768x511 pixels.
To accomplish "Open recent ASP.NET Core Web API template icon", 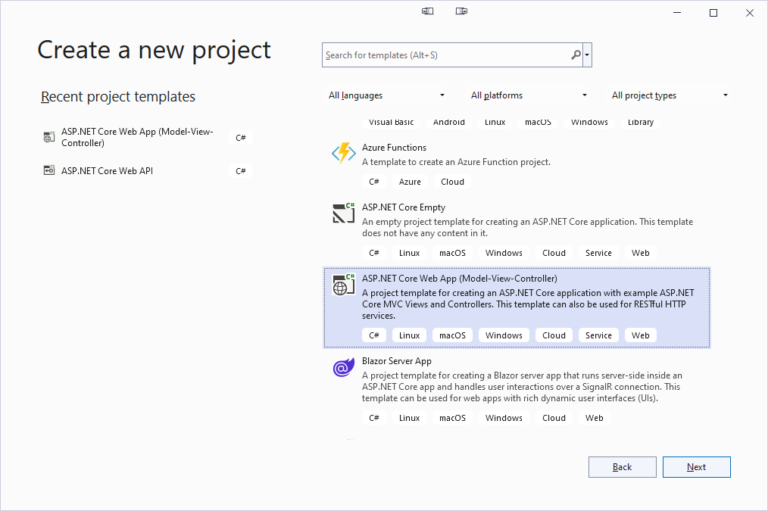I will [x=49, y=170].
